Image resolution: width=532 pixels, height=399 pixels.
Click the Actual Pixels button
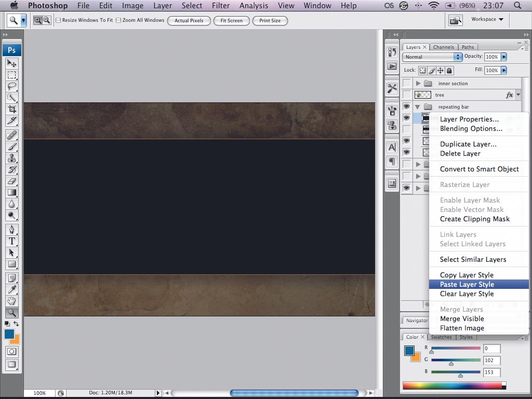[x=189, y=21]
